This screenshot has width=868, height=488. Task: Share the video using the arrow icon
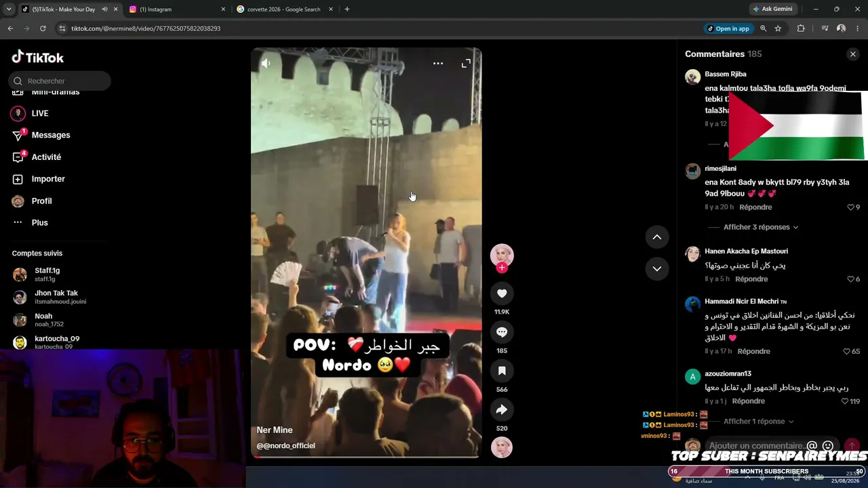point(502,409)
